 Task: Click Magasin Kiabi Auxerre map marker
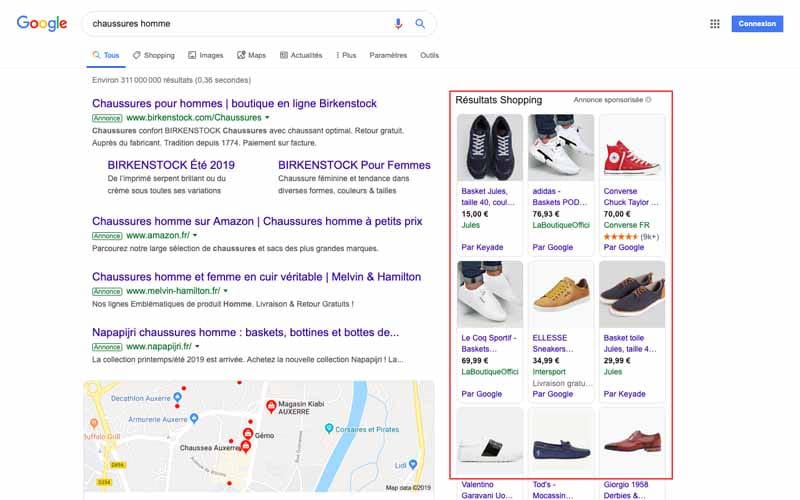click(x=271, y=407)
